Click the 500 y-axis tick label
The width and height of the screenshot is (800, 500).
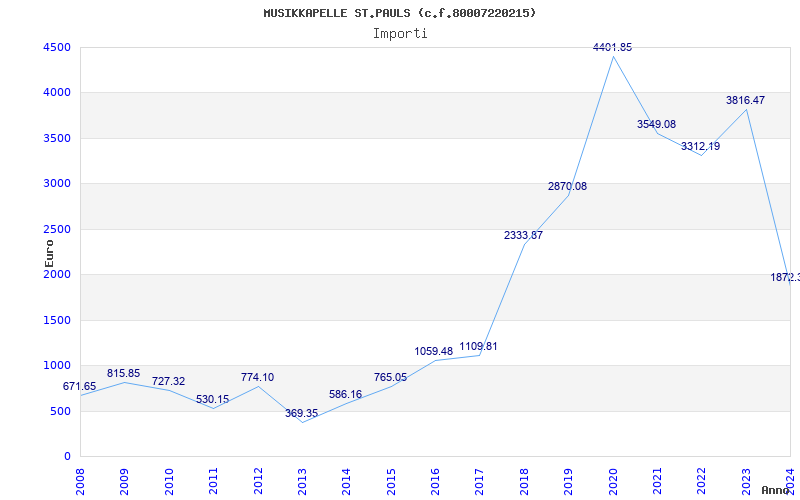tap(60, 411)
